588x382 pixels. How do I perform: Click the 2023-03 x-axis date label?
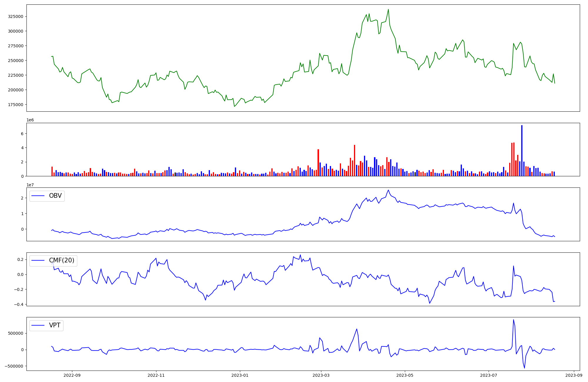pyautogui.click(x=321, y=375)
